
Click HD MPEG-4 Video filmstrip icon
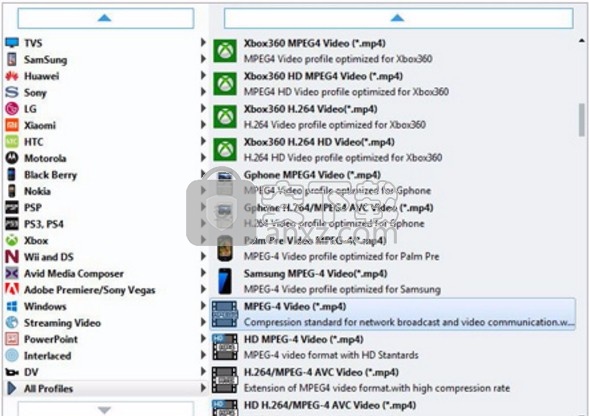click(x=225, y=347)
